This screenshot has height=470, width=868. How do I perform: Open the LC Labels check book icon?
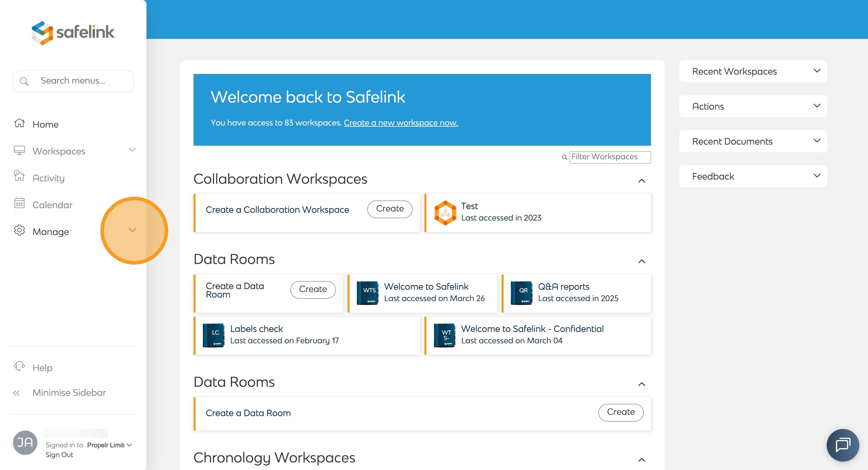pyautogui.click(x=213, y=335)
